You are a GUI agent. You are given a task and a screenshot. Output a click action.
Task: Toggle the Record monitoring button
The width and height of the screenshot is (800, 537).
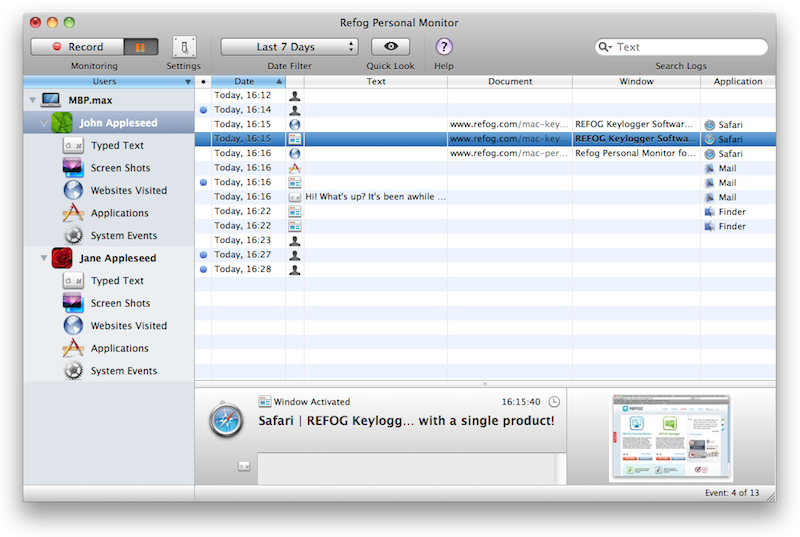pos(78,47)
